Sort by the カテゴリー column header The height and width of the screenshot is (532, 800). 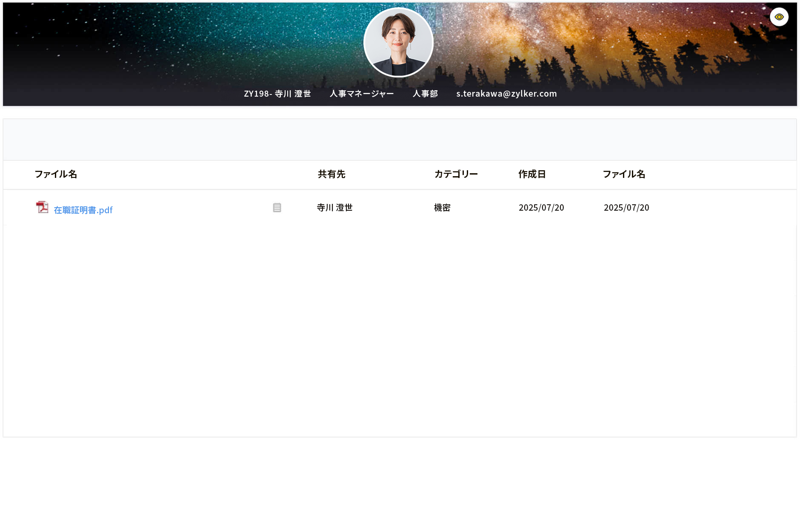[455, 174]
